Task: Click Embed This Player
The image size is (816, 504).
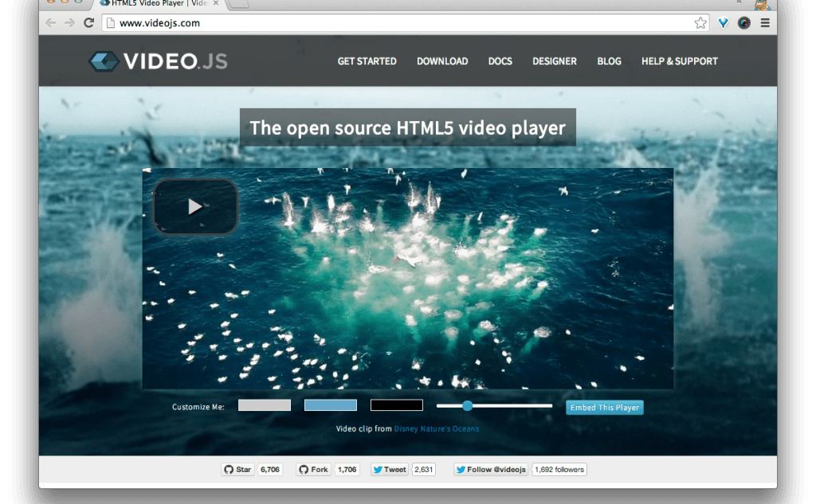Action: point(604,407)
